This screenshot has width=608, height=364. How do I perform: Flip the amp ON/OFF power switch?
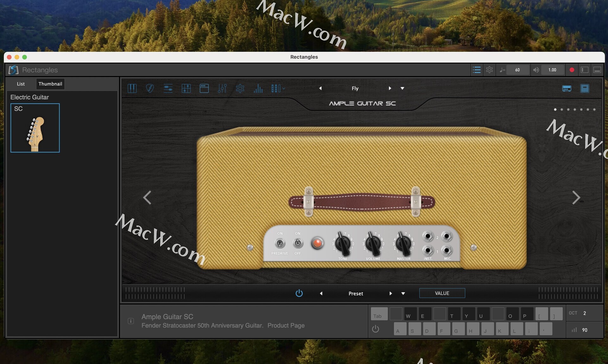point(298,243)
